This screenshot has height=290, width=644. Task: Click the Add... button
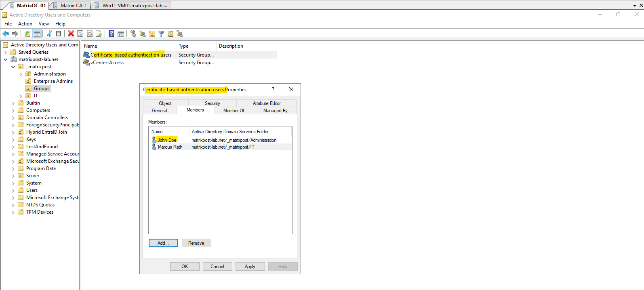163,243
